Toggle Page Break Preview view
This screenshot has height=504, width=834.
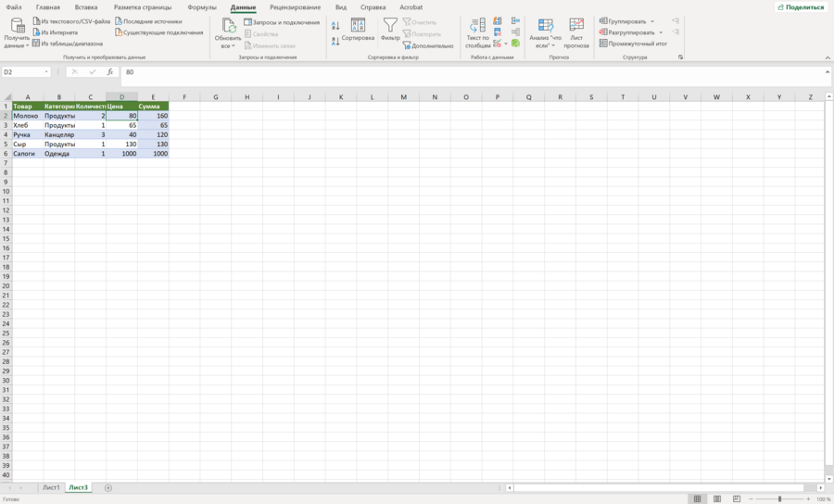tap(737, 498)
